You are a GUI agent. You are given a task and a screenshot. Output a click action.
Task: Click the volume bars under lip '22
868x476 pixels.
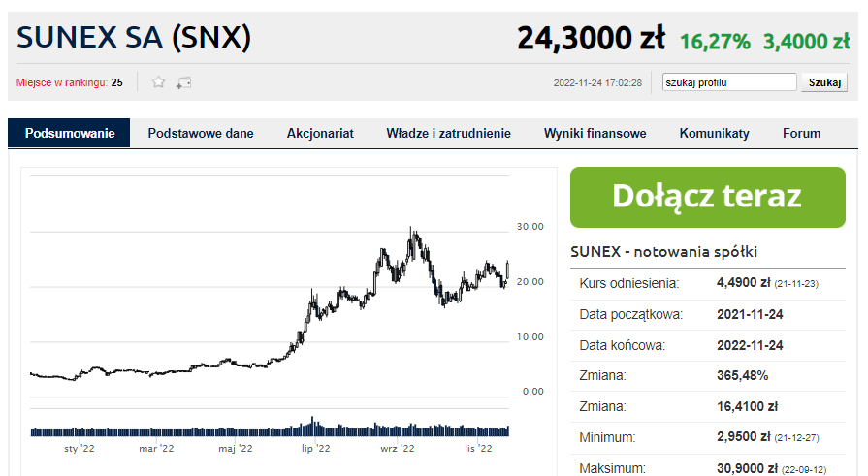click(313, 427)
